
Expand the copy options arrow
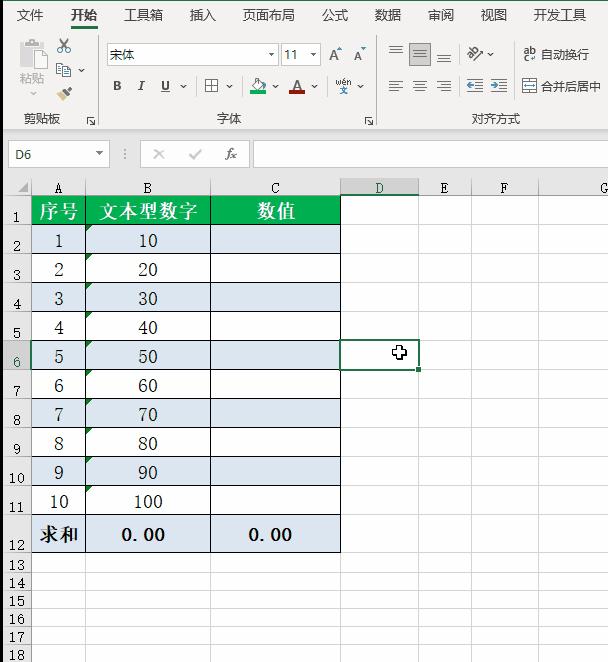(x=81, y=70)
